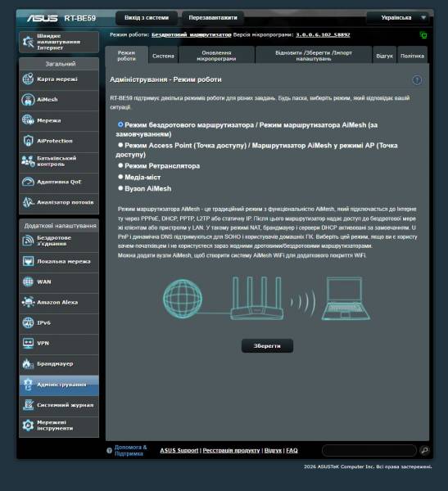Select the AiMesh sidebar icon

(x=28, y=100)
